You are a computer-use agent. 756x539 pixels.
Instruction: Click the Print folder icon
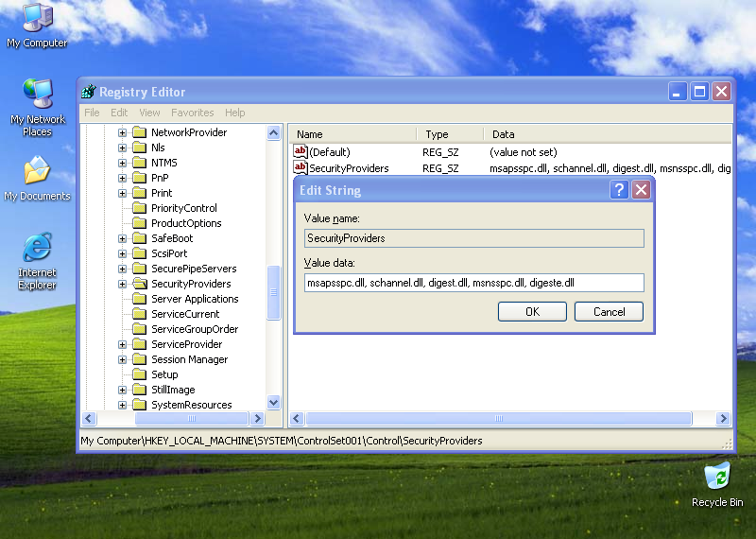pyautogui.click(x=139, y=193)
